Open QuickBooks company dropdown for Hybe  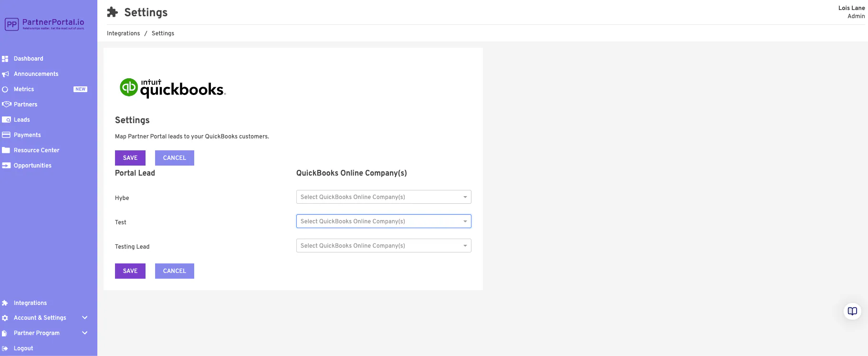(384, 197)
